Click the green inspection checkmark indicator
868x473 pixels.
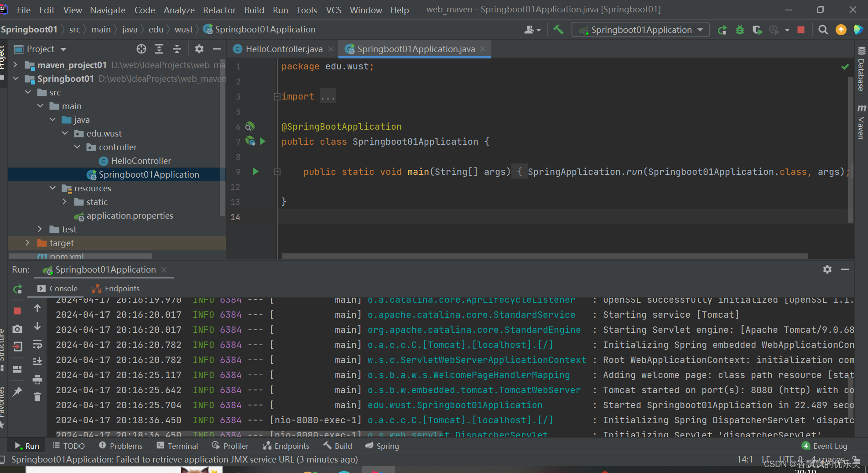pos(845,67)
